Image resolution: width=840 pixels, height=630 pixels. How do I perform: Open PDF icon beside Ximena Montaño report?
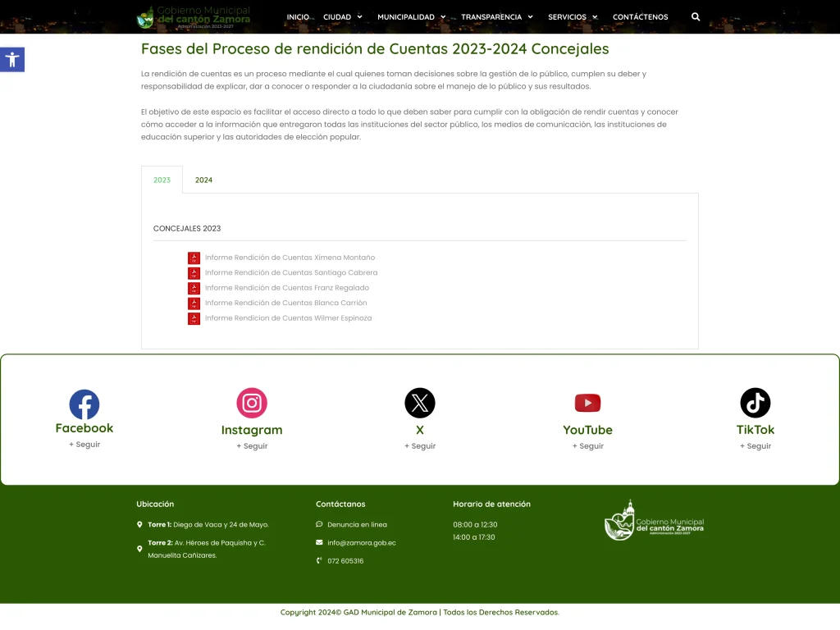(194, 258)
